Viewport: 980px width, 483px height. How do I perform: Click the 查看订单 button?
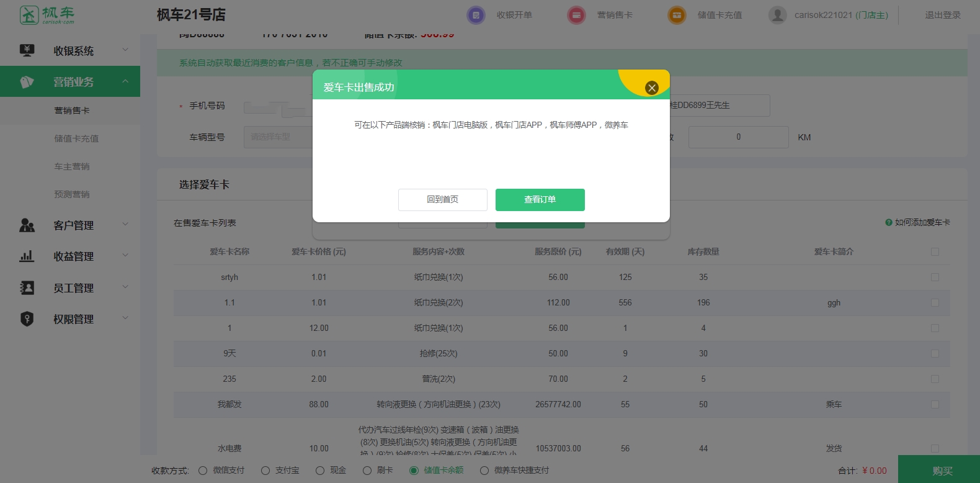540,200
